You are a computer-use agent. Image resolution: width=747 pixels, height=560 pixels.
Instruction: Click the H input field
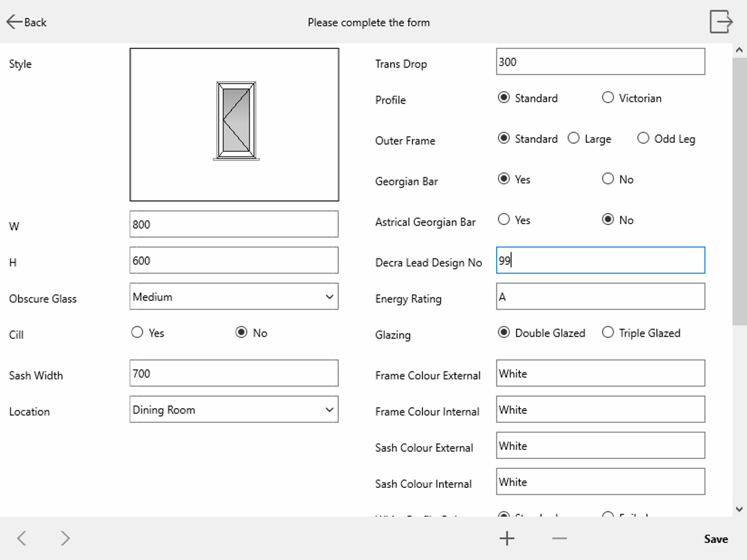pos(234,260)
